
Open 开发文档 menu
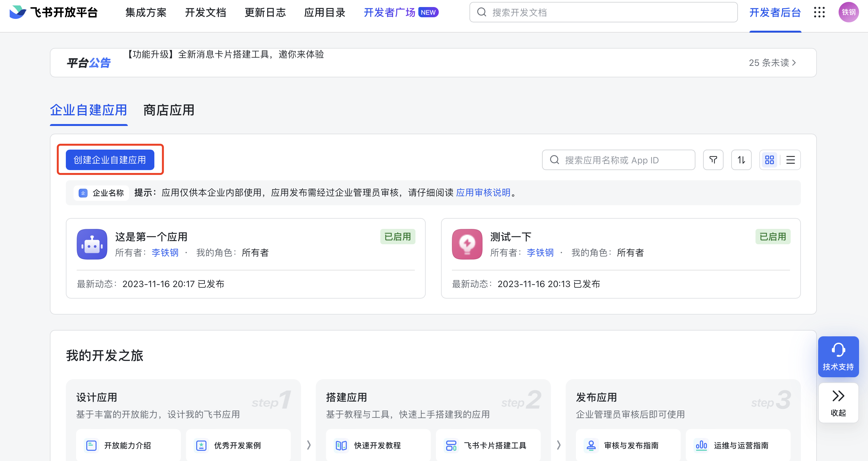(205, 12)
